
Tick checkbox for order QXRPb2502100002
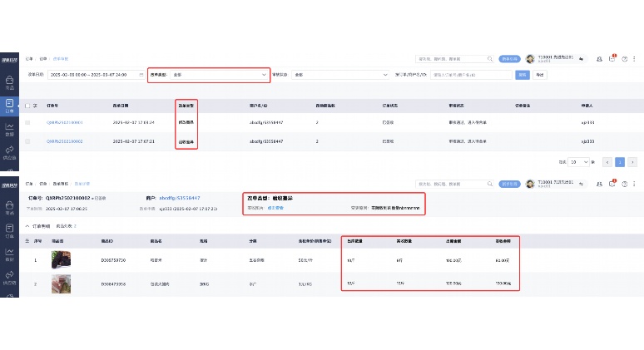(27, 141)
